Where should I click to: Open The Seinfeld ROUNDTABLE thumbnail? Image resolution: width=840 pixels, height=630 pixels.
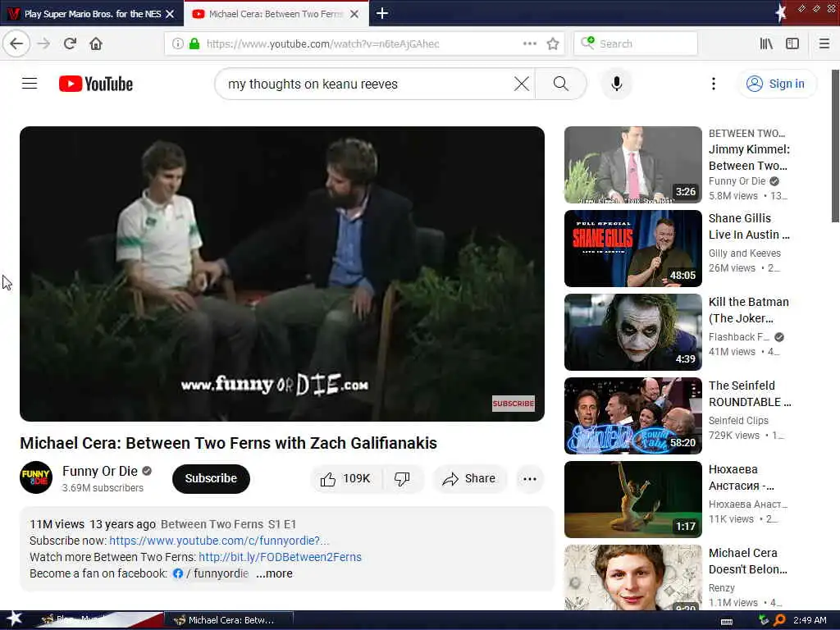tap(632, 415)
